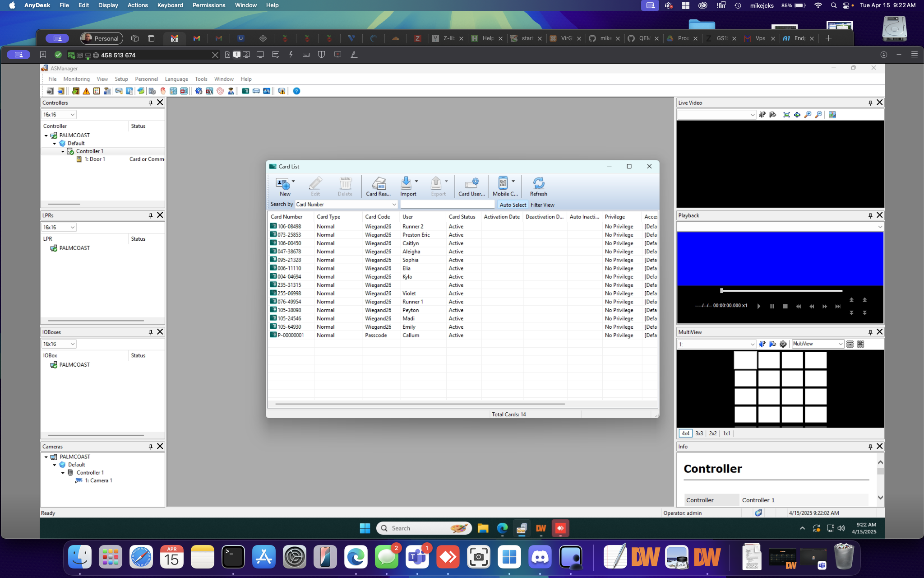The height and width of the screenshot is (578, 924).
Task: Click the Card User settings icon
Action: pos(471,184)
